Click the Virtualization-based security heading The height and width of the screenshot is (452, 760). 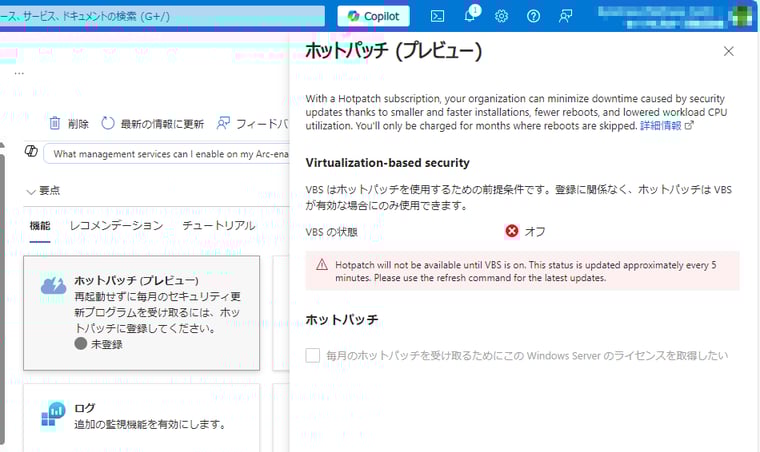click(387, 163)
